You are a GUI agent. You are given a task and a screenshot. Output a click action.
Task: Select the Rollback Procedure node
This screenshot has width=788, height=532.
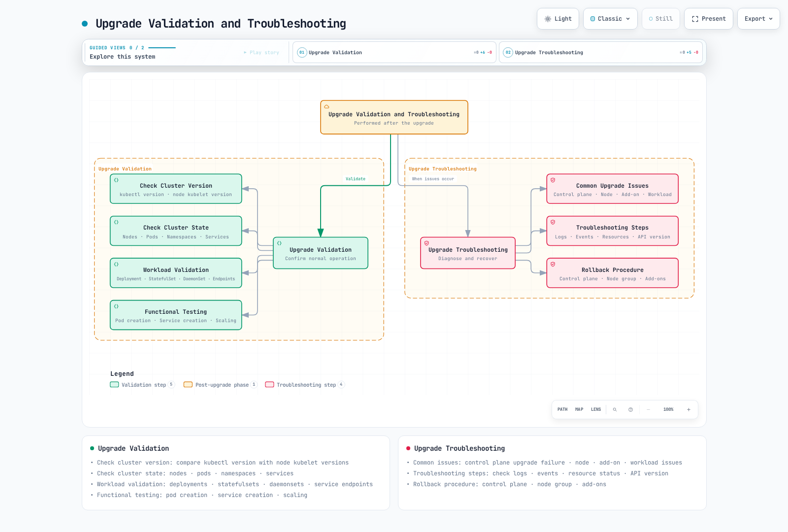click(x=613, y=273)
